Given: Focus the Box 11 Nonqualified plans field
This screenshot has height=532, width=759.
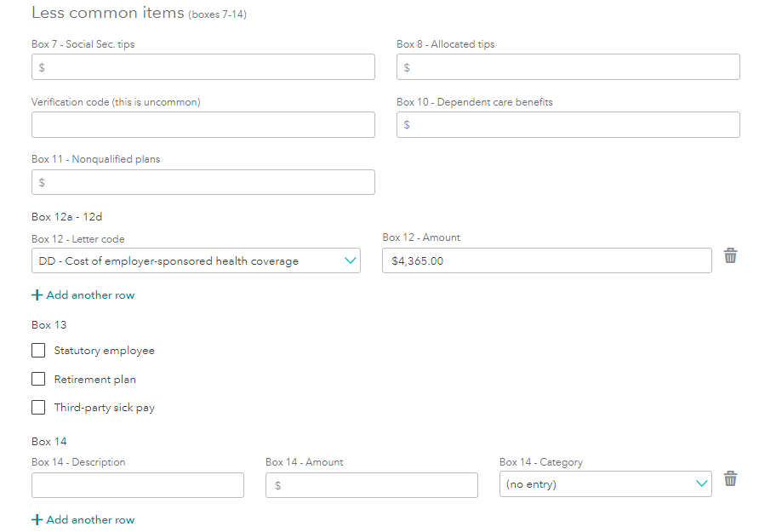Looking at the screenshot, I should click(203, 182).
